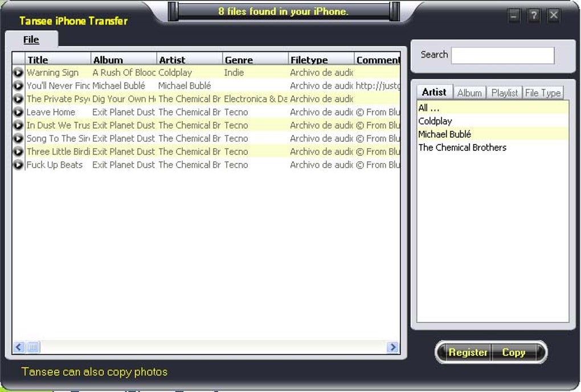
Task: Sort by the Filetype column header
Action: click(x=321, y=59)
